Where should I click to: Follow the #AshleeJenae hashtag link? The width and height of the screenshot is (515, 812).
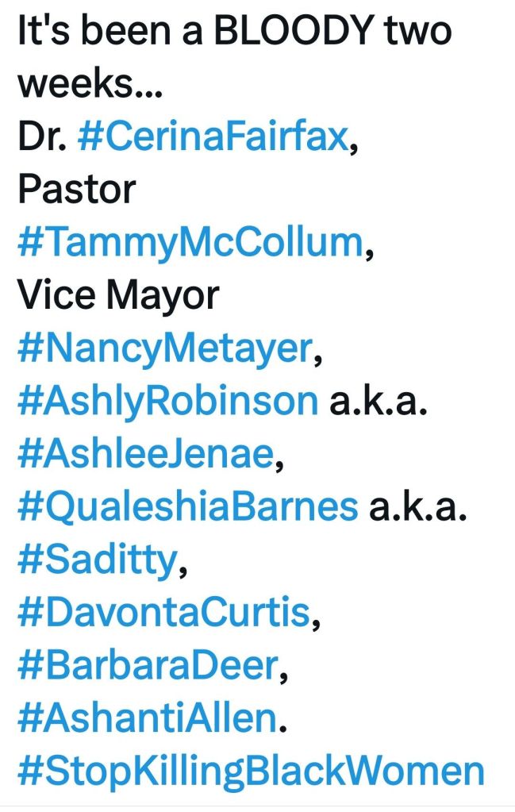tap(145, 454)
